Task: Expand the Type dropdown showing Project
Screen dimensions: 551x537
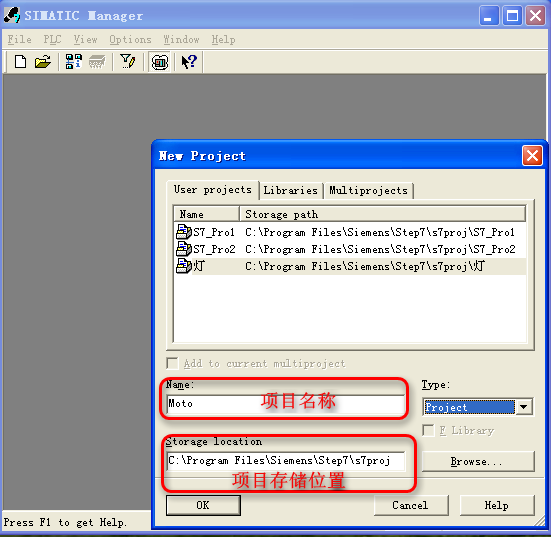Action: tap(524, 407)
